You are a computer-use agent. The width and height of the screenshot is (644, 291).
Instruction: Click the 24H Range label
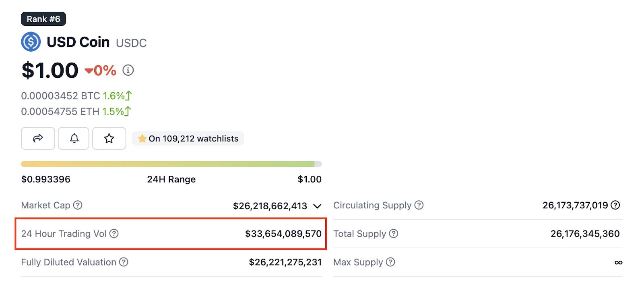point(171,179)
